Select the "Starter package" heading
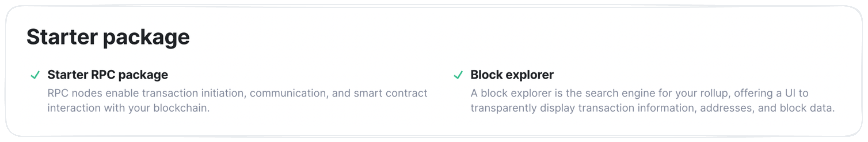The image size is (868, 142). point(108,37)
